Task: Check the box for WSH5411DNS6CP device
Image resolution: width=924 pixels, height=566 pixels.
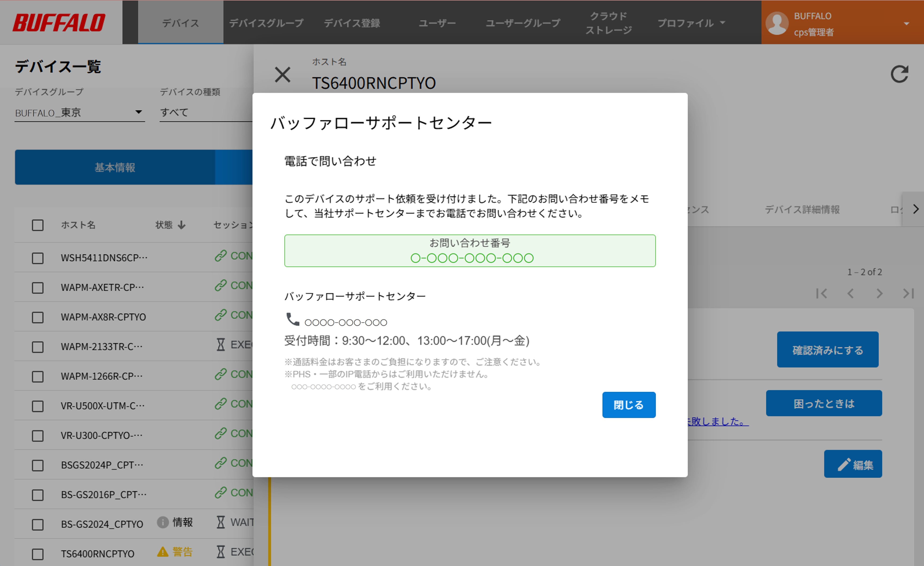Action: click(x=37, y=258)
